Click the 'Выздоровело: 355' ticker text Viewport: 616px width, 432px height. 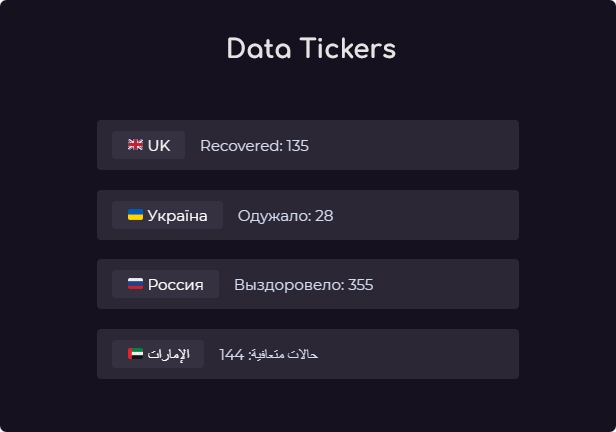pyautogui.click(x=303, y=285)
